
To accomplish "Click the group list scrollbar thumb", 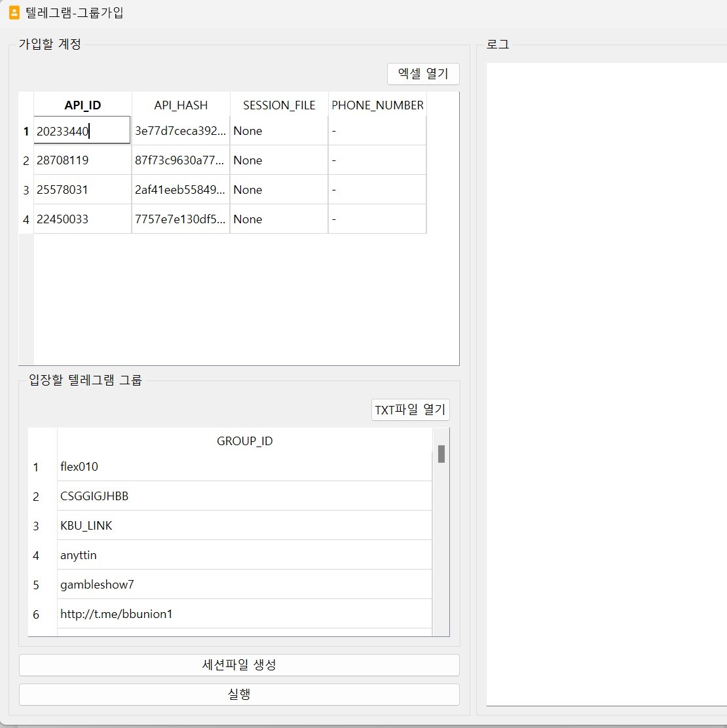I will coord(441,452).
